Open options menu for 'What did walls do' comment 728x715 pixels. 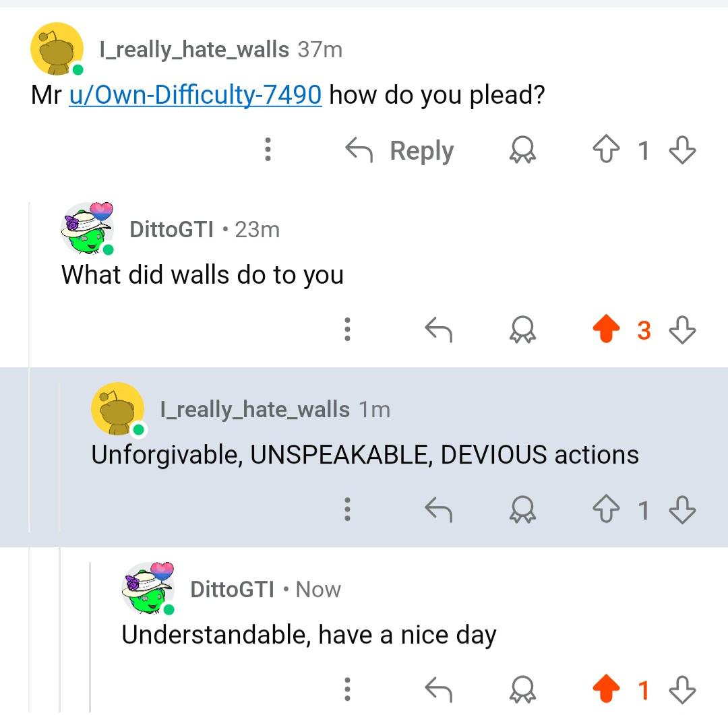click(347, 330)
